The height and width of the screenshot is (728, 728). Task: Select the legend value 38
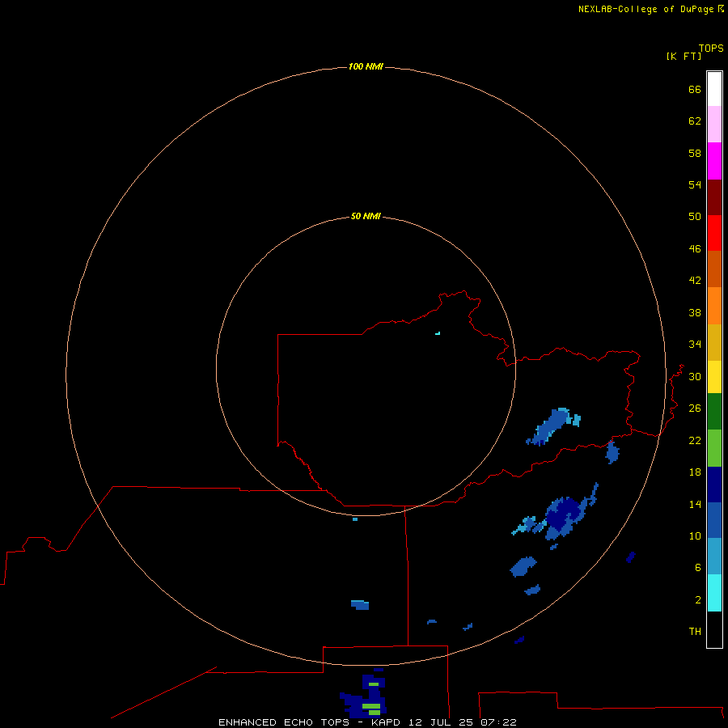coord(695,312)
